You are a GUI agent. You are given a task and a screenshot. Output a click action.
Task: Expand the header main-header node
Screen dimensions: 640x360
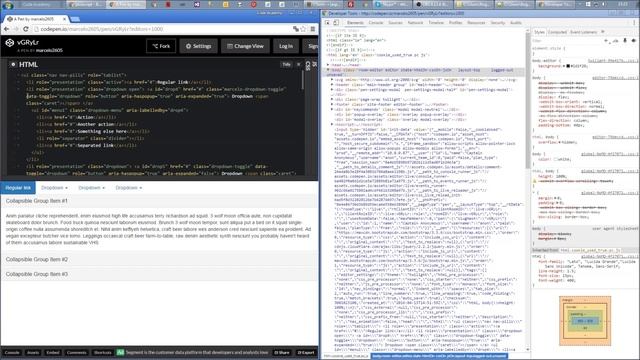pyautogui.click(x=332, y=84)
